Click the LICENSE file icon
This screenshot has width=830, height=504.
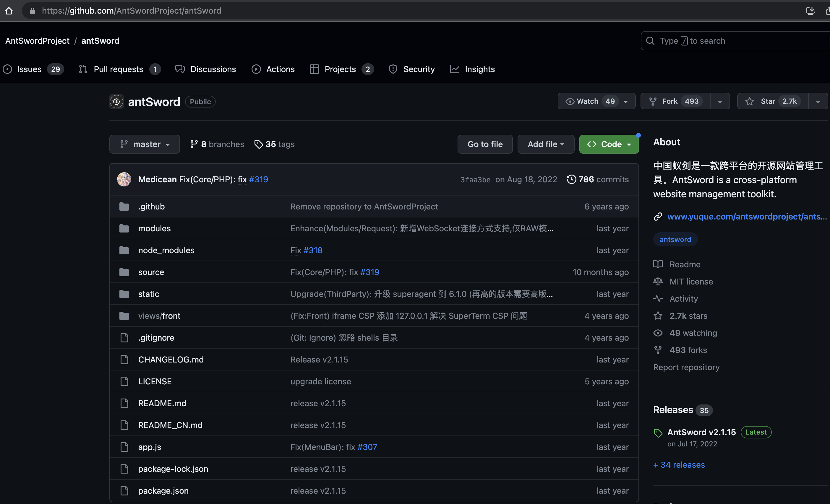click(x=124, y=382)
